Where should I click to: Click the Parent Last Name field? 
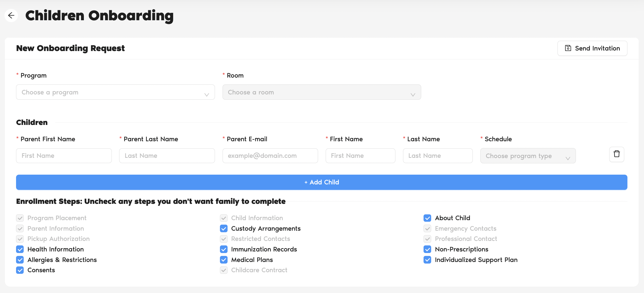[x=167, y=156]
